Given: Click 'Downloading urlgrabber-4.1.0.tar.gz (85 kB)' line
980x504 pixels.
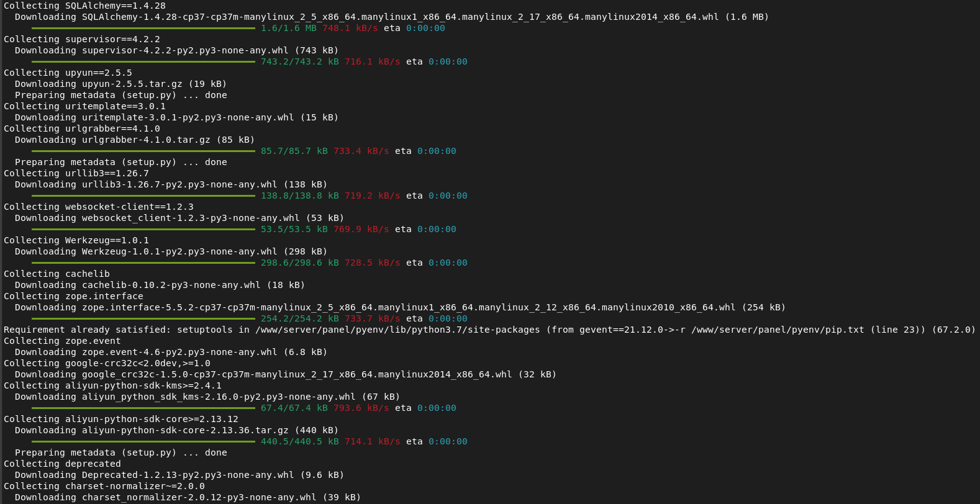Looking at the screenshot, I should point(135,140).
